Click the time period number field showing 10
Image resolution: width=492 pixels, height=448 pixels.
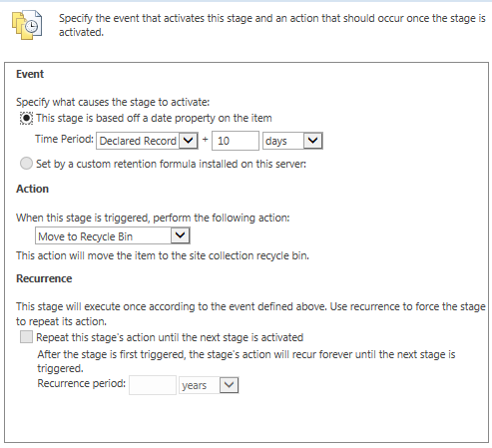(236, 141)
